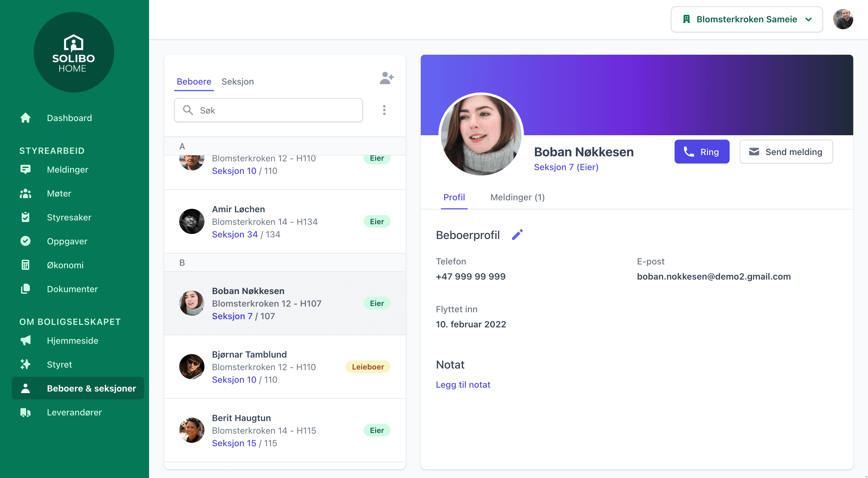Viewport: 868px width, 478px height.
Task: Expand the Blomsterkroken Sameie dropdown
Action: (x=747, y=19)
